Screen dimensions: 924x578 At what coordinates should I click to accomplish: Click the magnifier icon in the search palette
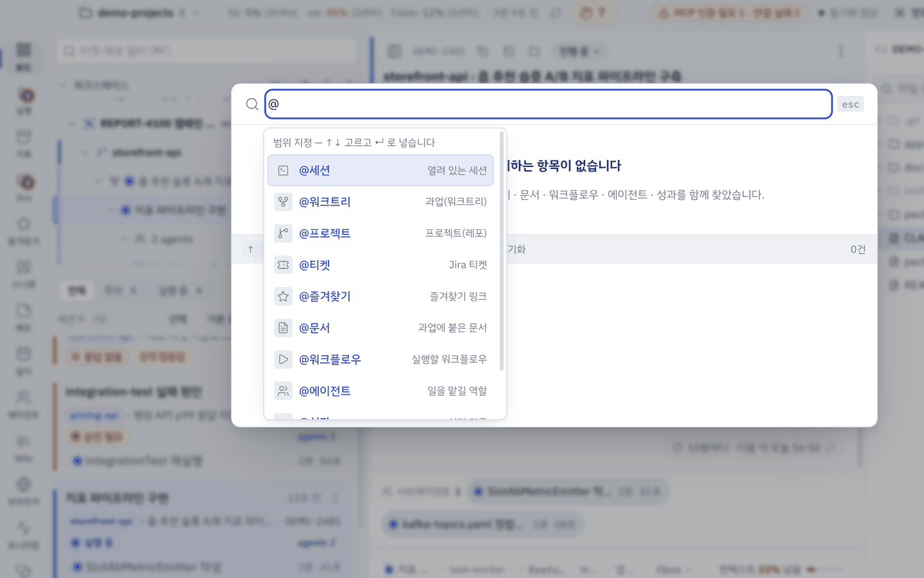(x=252, y=104)
